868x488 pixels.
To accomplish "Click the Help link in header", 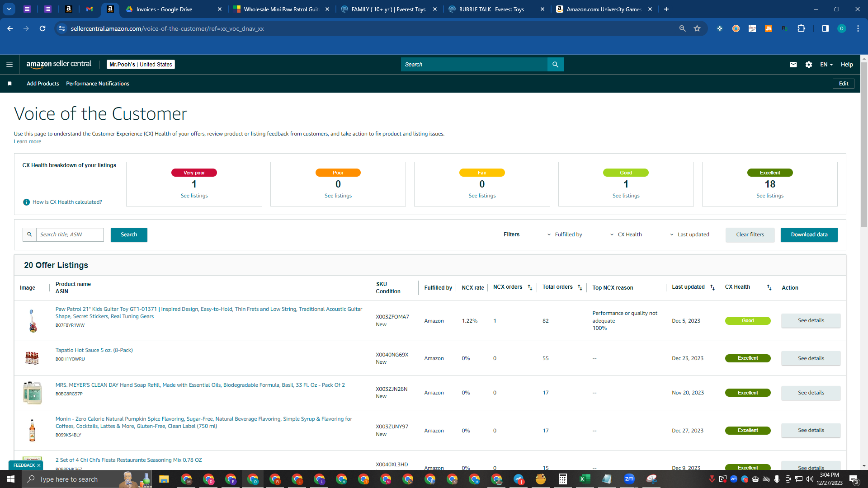I will click(x=847, y=65).
